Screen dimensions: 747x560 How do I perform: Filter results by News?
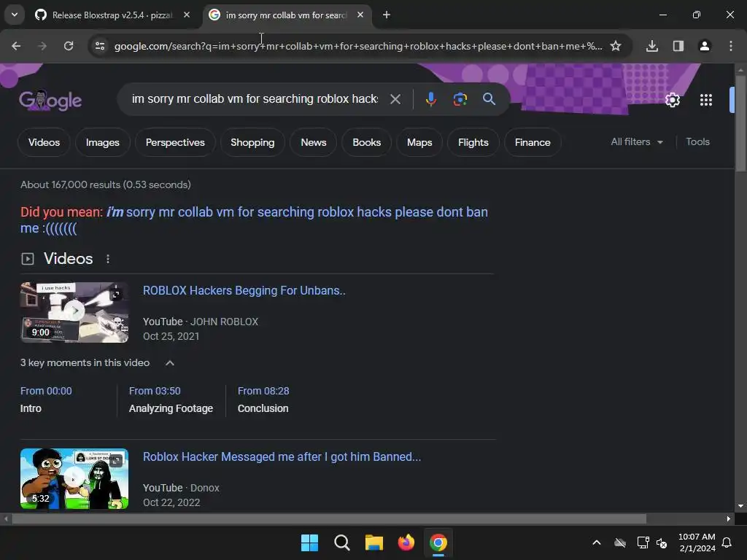click(x=314, y=142)
